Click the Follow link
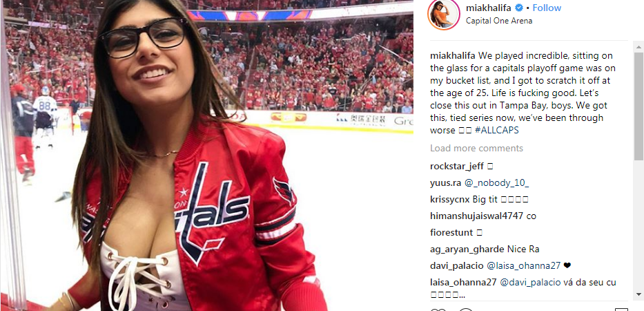Viewport: 644px width, 311px height. click(547, 8)
